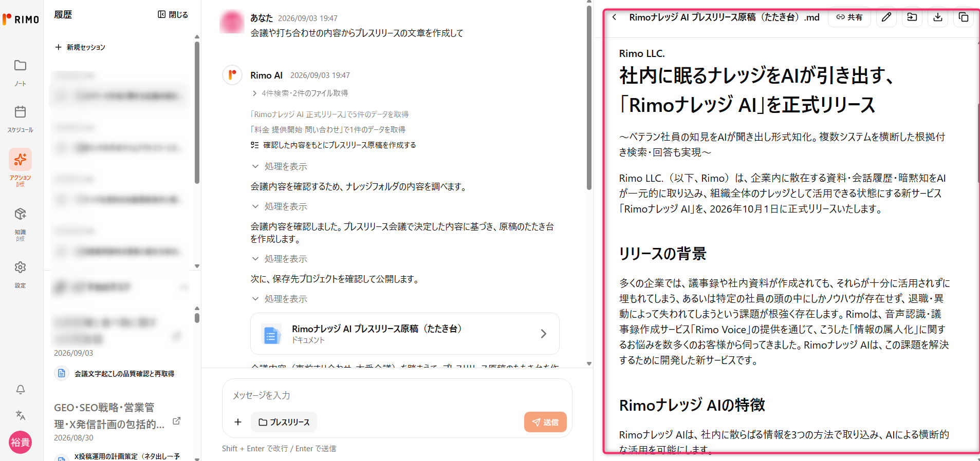Add an attachment with the plus button
The image size is (980, 461).
pos(238,422)
